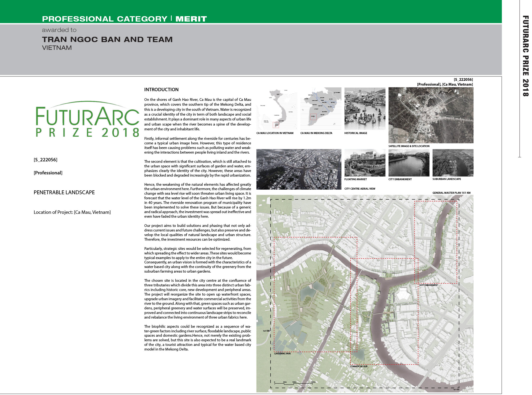Click the suburban landscape photo
The width and height of the screenshot is (532, 395).
pyautogui.click(x=453, y=163)
